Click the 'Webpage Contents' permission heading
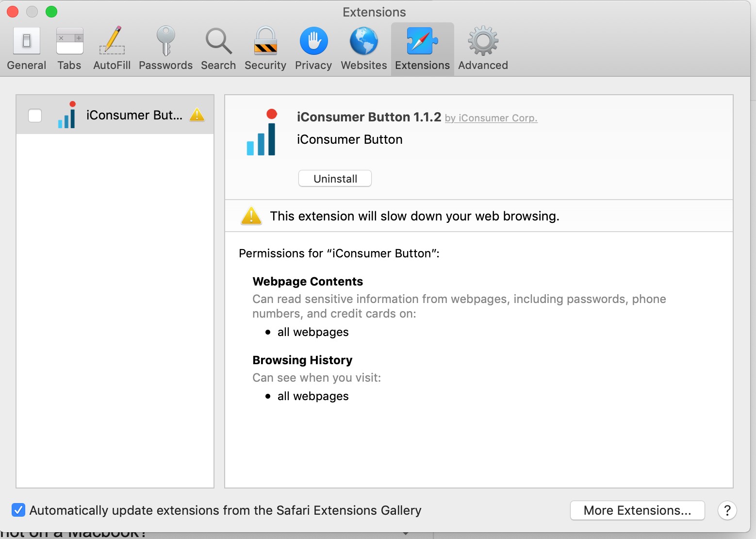This screenshot has height=539, width=756. 308,282
